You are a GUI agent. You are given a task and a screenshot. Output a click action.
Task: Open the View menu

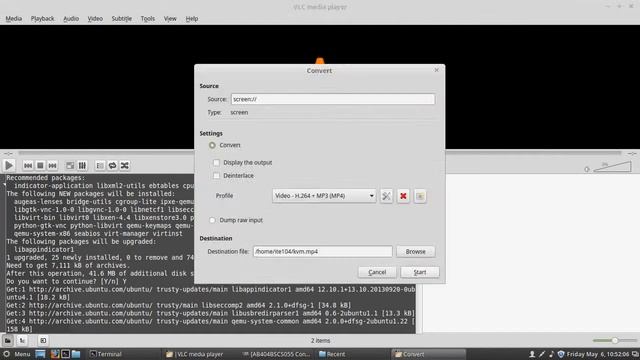[170, 18]
